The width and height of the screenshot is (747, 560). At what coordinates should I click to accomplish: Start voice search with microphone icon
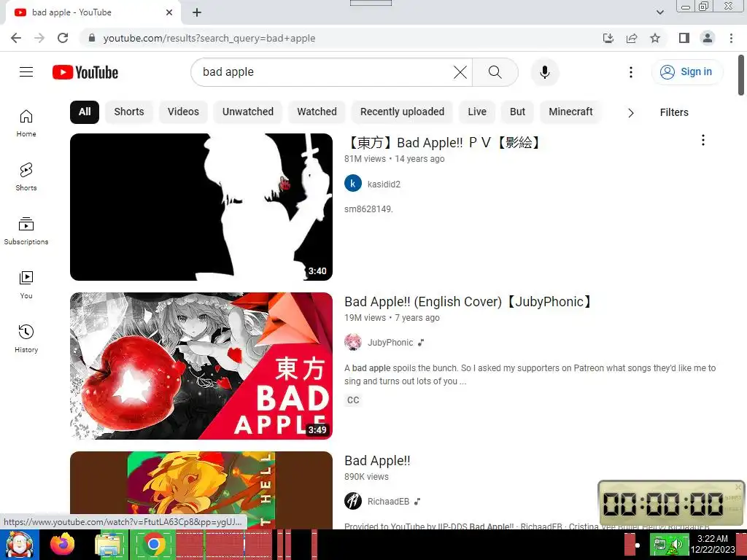[x=545, y=72]
